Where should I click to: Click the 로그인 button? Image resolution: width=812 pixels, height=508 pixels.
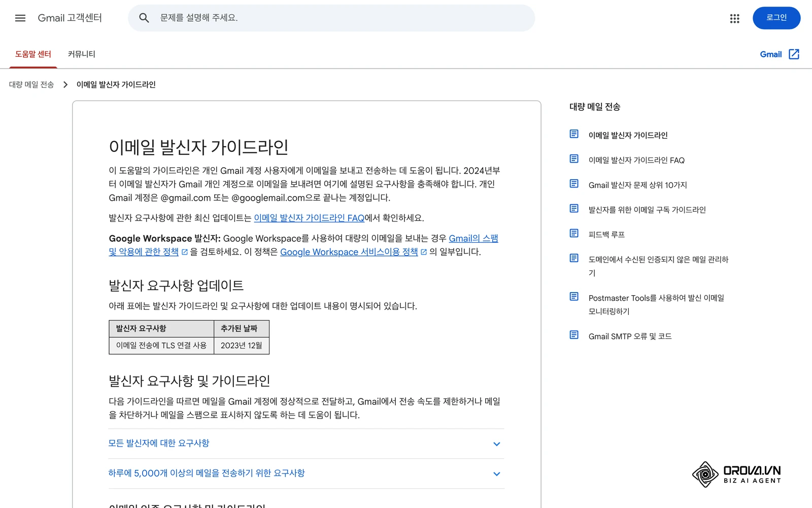(x=776, y=18)
